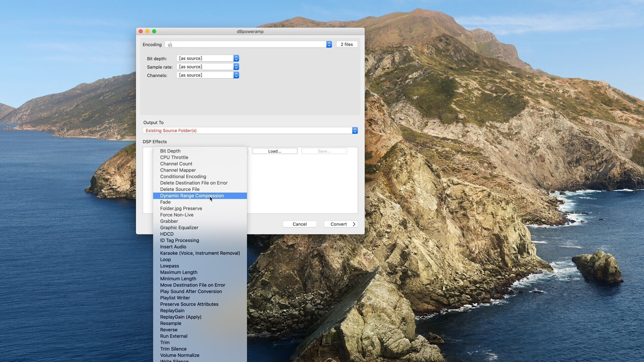Choose Graphic Equalizer effect

[x=200, y=228]
